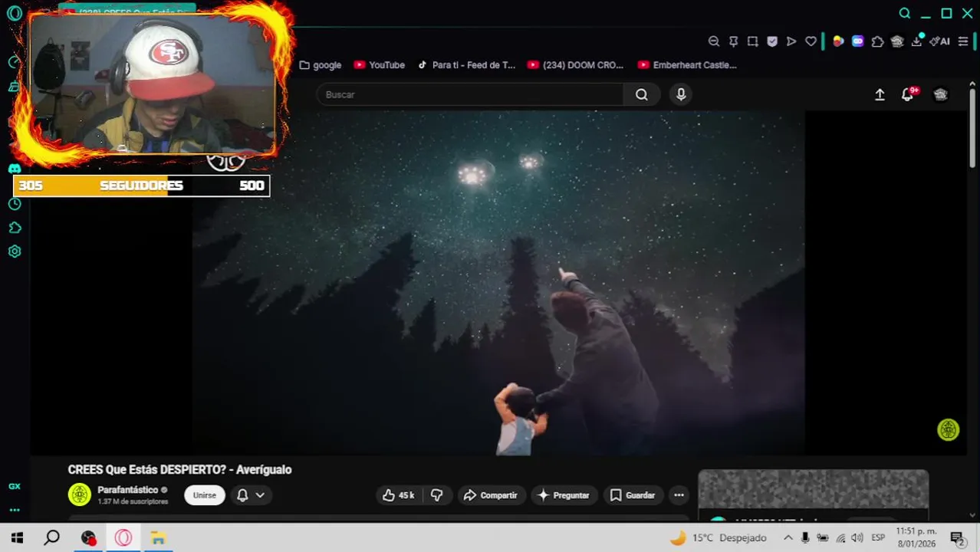The height and width of the screenshot is (552, 980).
Task: Open the downloads icon in toolbar
Action: pos(916,41)
